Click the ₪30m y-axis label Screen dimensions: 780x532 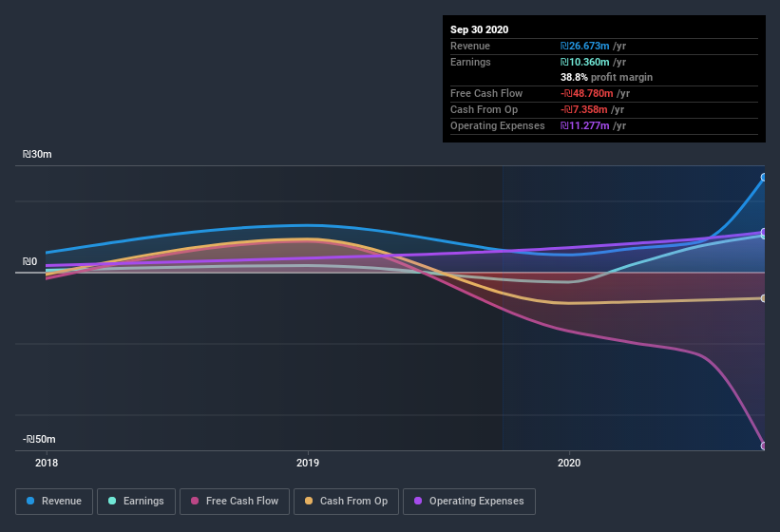pyautogui.click(x=37, y=154)
